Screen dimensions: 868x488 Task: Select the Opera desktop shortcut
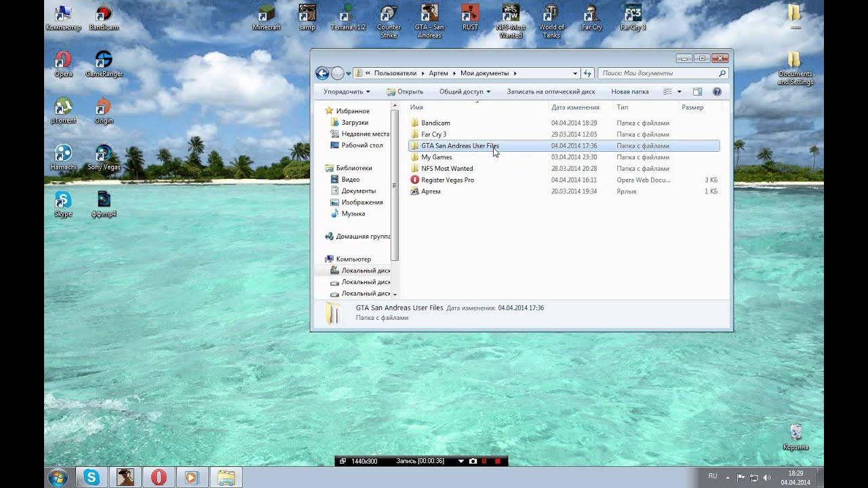coord(63,64)
